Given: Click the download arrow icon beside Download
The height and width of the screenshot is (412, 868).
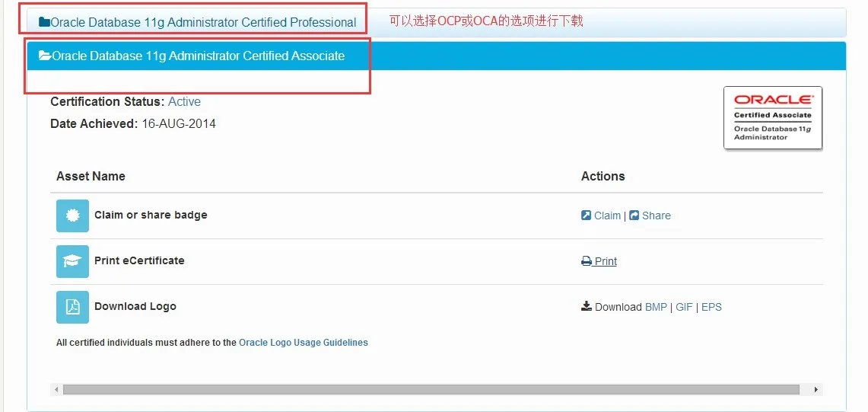Looking at the screenshot, I should pos(587,306).
